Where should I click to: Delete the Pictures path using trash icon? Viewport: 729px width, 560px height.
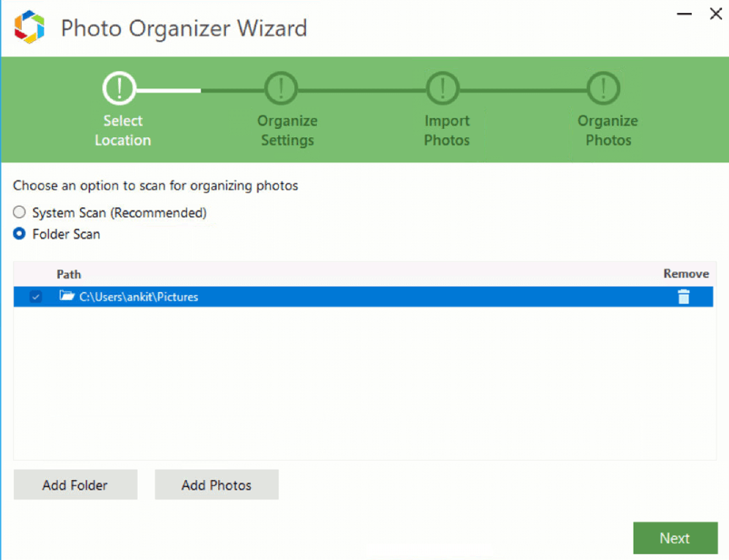point(683,297)
